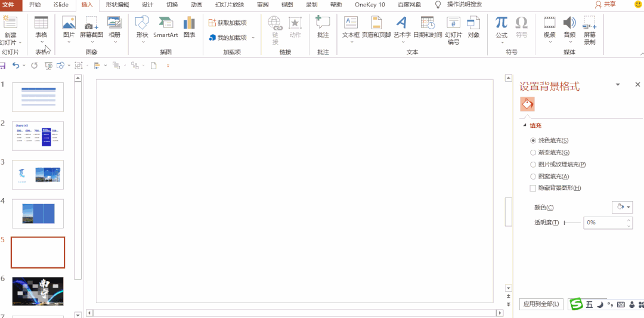Switch to the iSlide tab
The height and width of the screenshot is (318, 644).
click(61, 5)
